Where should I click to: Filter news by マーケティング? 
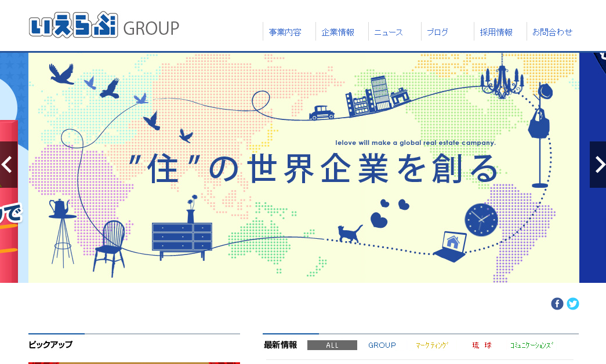(x=432, y=345)
